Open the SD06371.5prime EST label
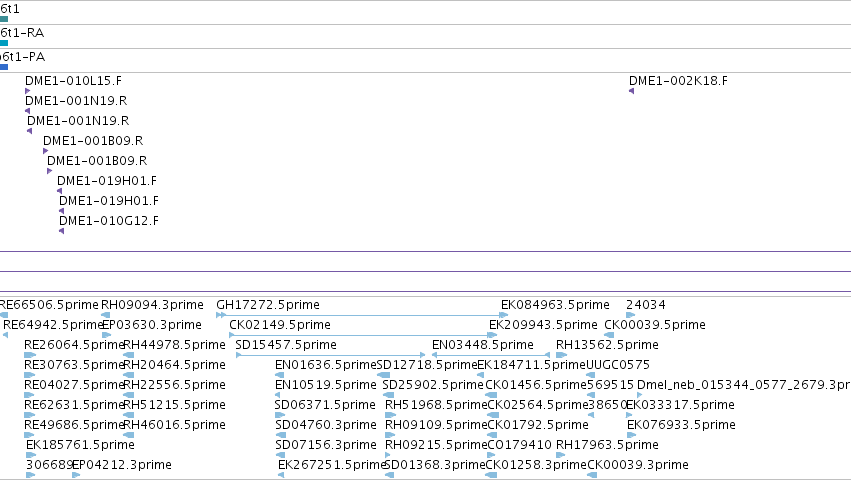The width and height of the screenshot is (851, 480). 325,405
